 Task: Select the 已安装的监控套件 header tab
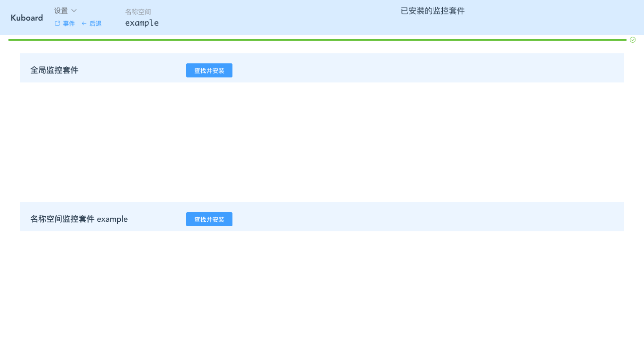(432, 11)
